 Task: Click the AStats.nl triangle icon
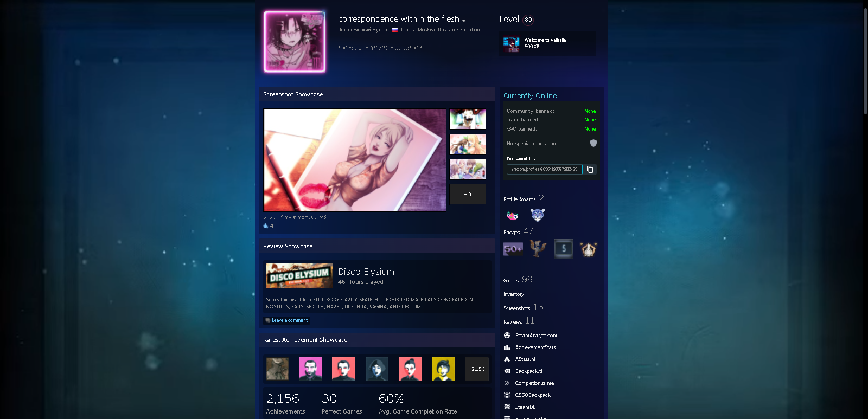click(507, 359)
